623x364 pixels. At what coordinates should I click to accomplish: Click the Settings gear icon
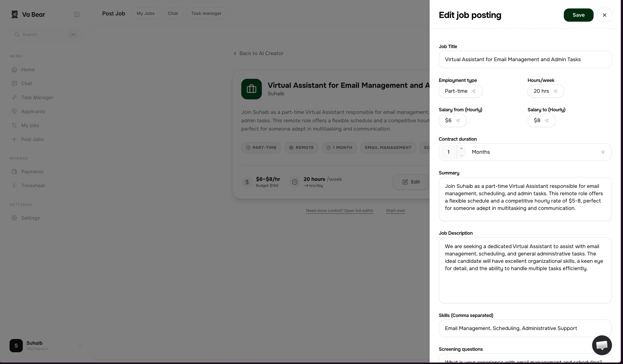[14, 218]
